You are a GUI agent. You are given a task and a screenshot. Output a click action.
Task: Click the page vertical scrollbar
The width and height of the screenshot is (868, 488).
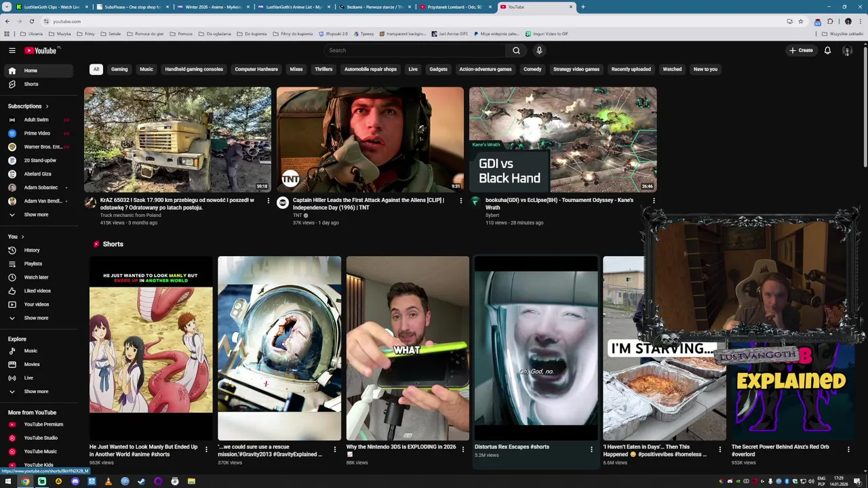(865, 108)
